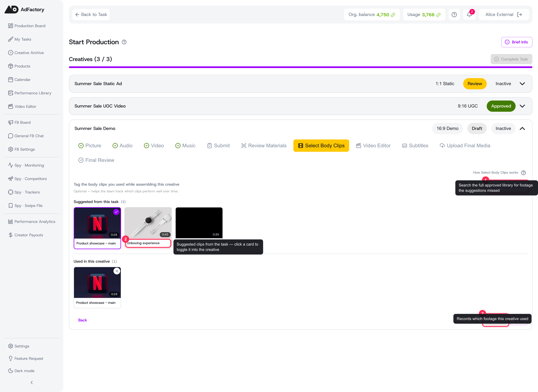
Task: Open the Final Review step tab
Action: coord(96,160)
